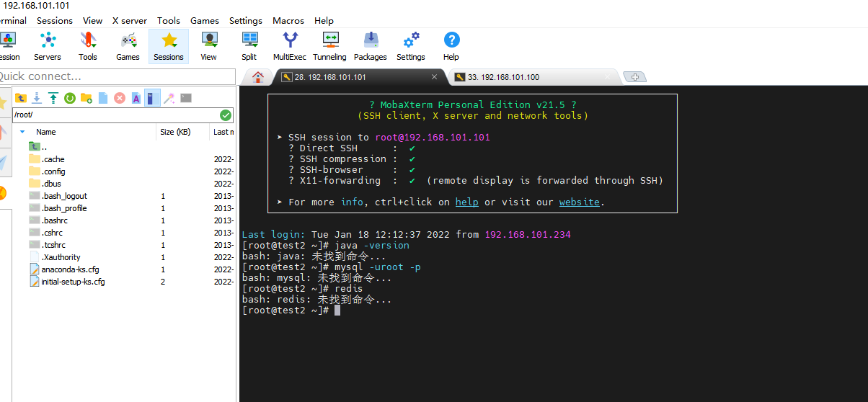Open the Macros menu

tap(288, 21)
